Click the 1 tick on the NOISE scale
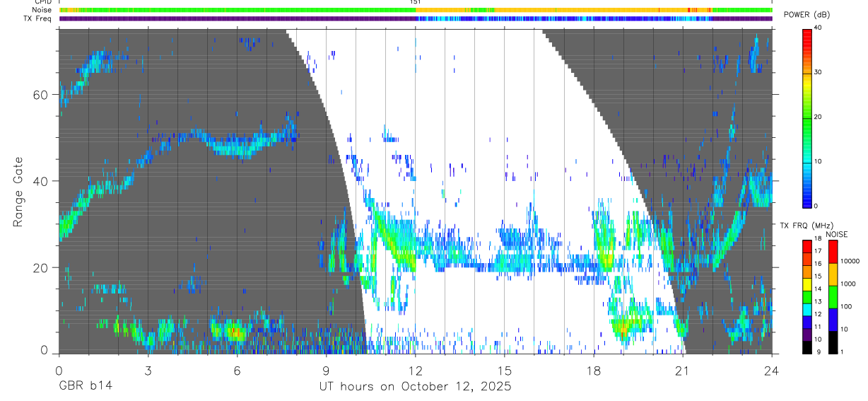 click(843, 352)
